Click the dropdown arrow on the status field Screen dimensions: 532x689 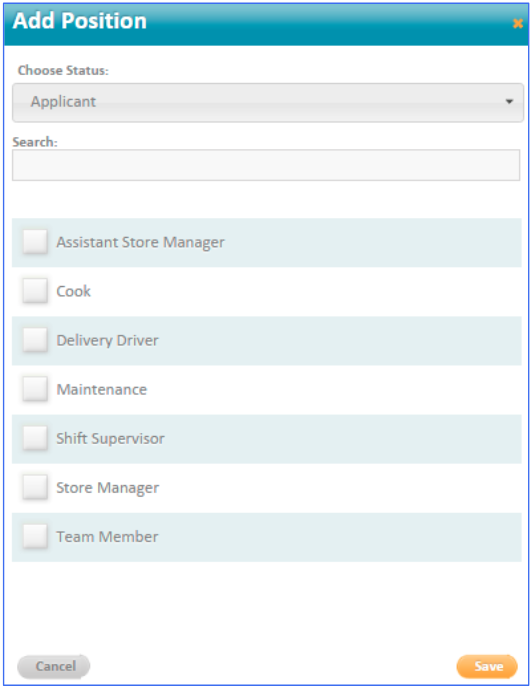[x=509, y=102]
